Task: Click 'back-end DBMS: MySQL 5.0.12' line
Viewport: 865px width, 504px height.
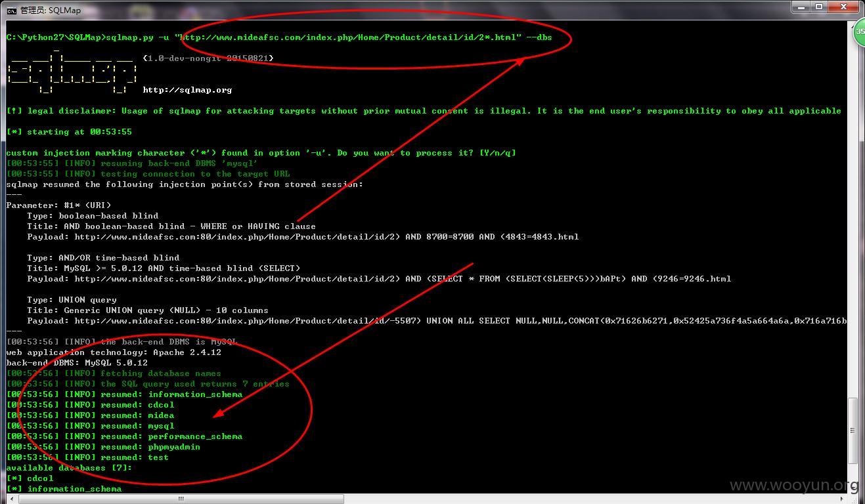Action: click(x=77, y=363)
